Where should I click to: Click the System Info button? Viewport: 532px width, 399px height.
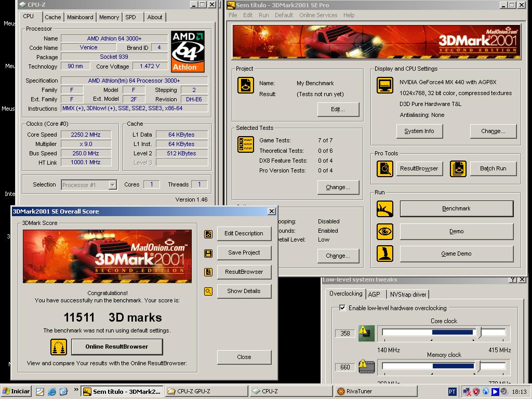click(x=419, y=131)
